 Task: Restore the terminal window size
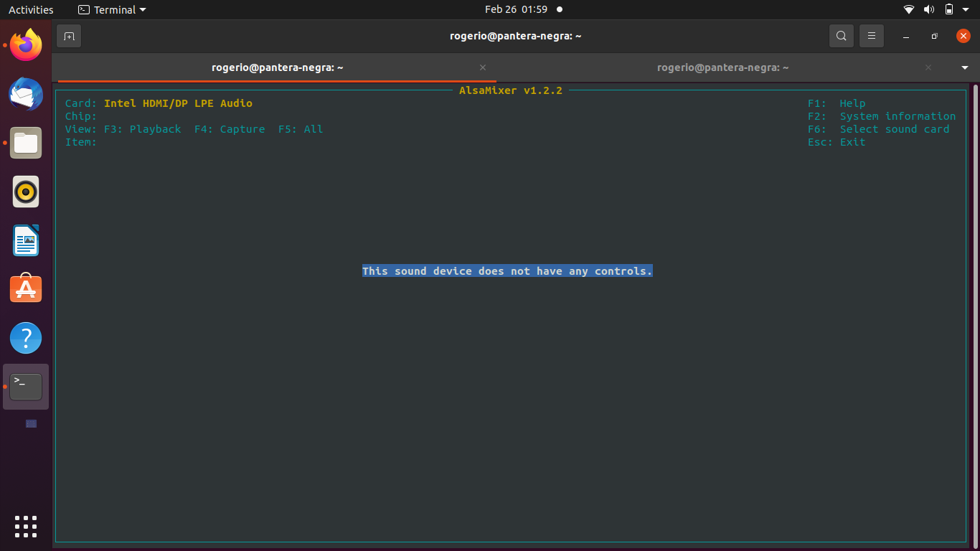[934, 36]
